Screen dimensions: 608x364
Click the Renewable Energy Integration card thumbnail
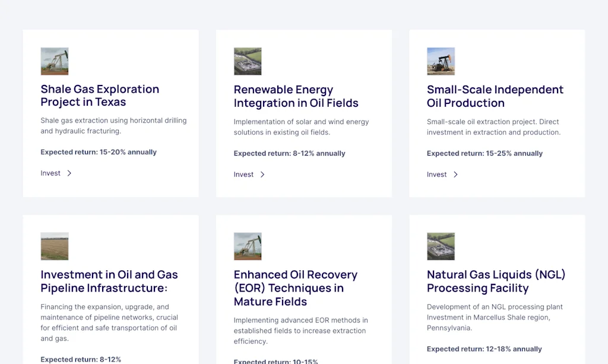248,61
